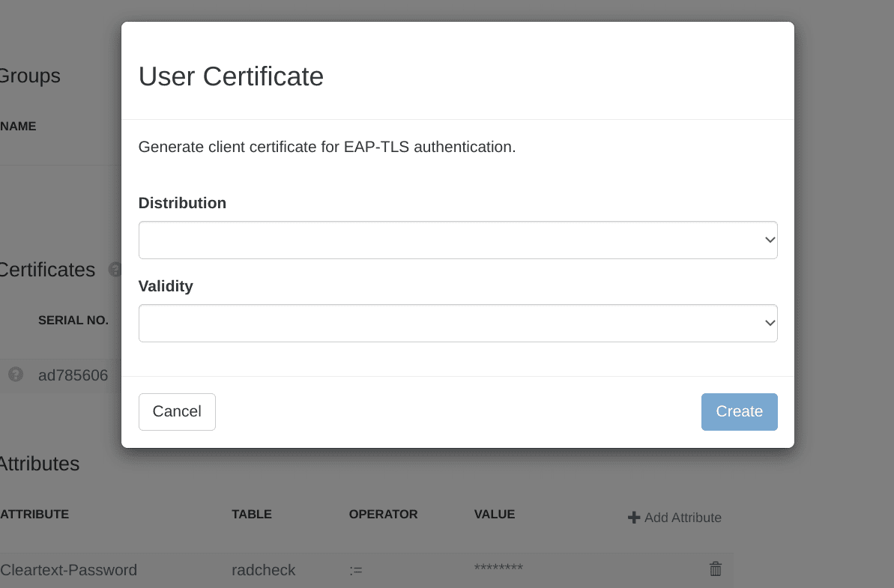Select certificate serial ad785606
This screenshot has width=894, height=588.
73,375
